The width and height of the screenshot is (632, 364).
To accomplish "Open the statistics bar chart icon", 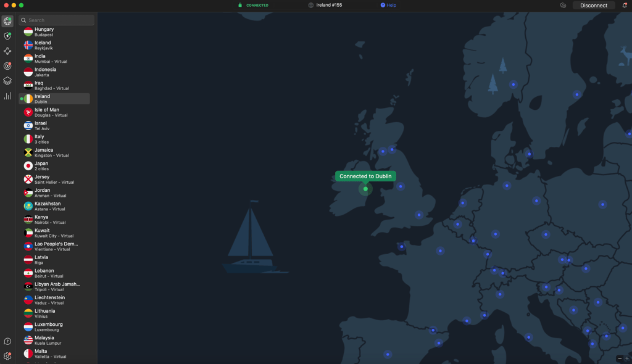I will [x=7, y=96].
